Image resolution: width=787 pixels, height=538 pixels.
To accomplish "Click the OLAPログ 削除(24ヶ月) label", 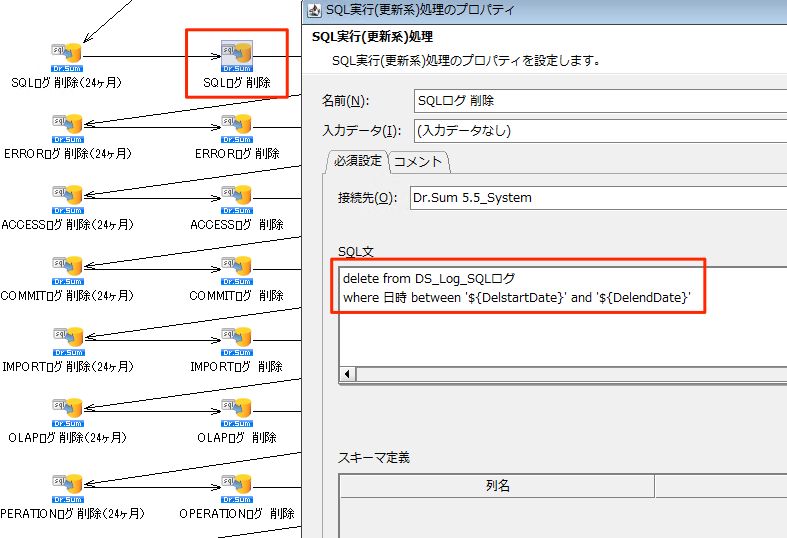I will tap(67, 438).
